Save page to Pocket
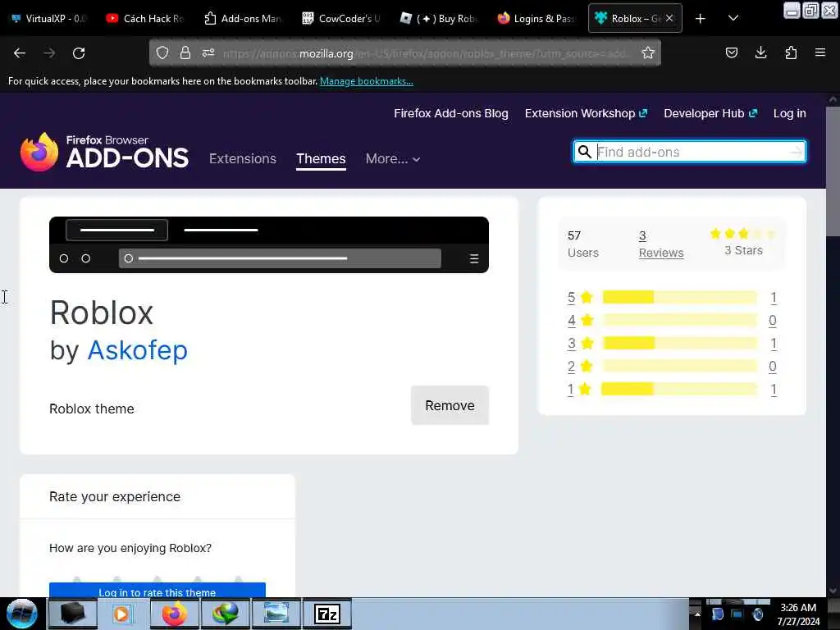 point(731,52)
